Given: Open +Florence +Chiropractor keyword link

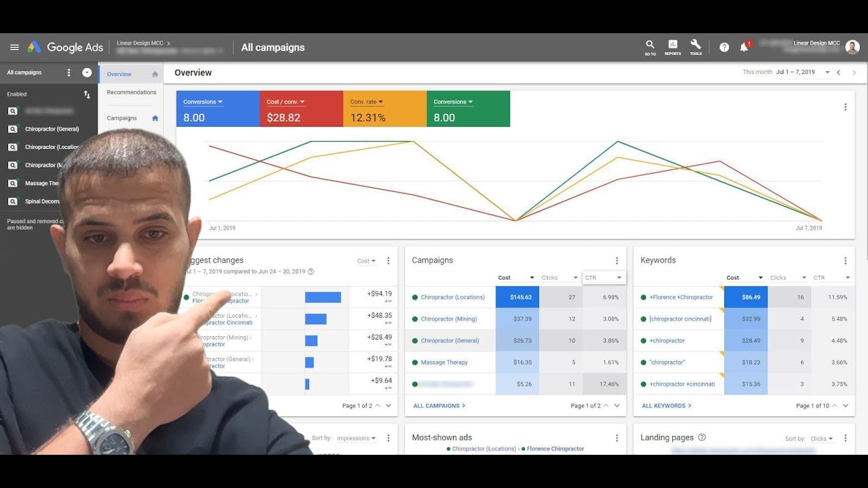Looking at the screenshot, I should point(681,298).
